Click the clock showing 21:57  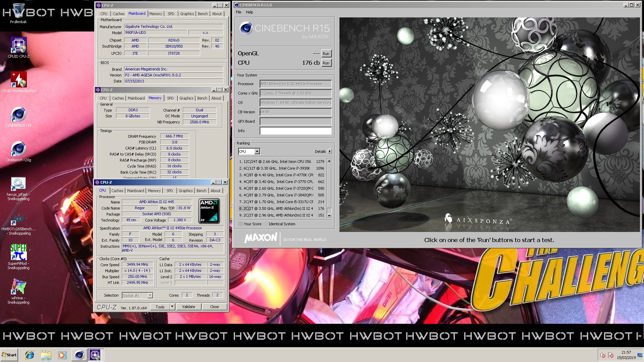626,353
